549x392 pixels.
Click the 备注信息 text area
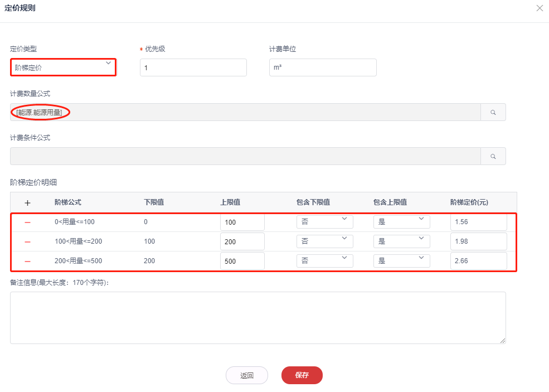click(x=258, y=317)
